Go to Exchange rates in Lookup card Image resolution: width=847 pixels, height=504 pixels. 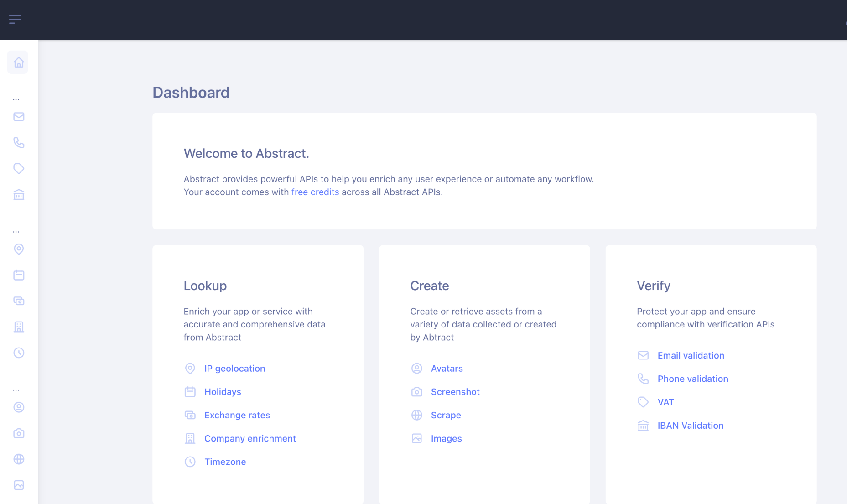click(x=237, y=415)
